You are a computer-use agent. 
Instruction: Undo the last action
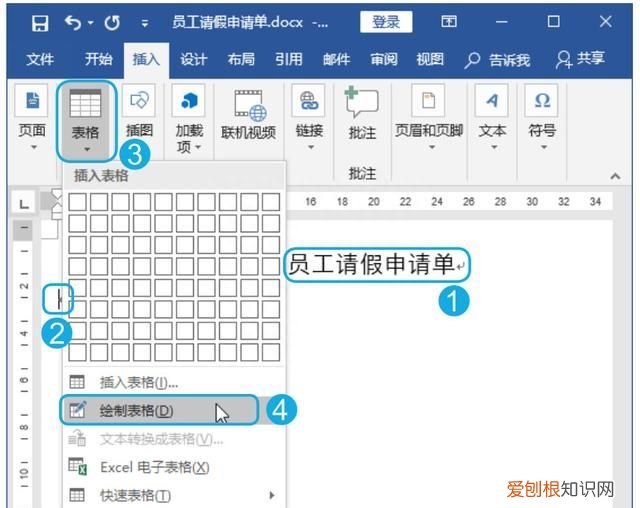[x=73, y=23]
